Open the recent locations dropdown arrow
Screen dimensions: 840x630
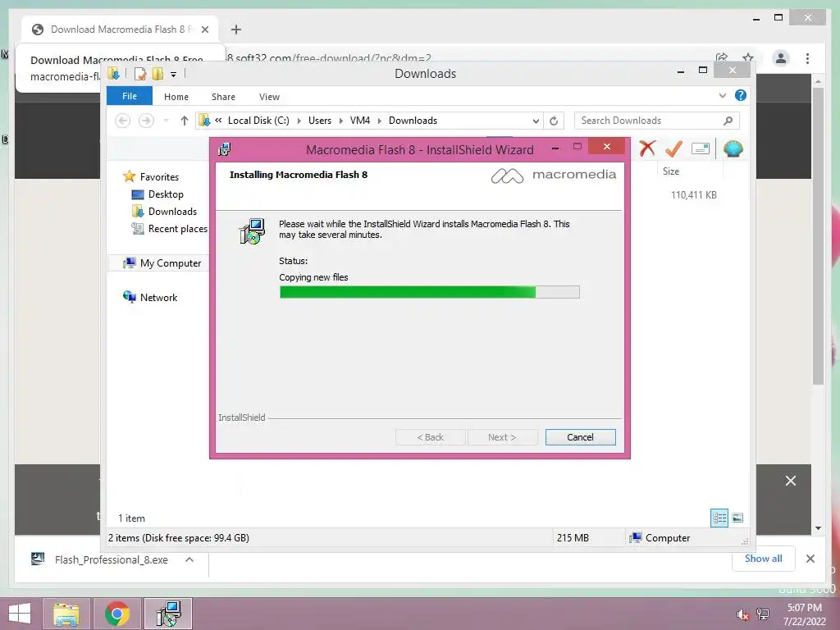coord(166,121)
